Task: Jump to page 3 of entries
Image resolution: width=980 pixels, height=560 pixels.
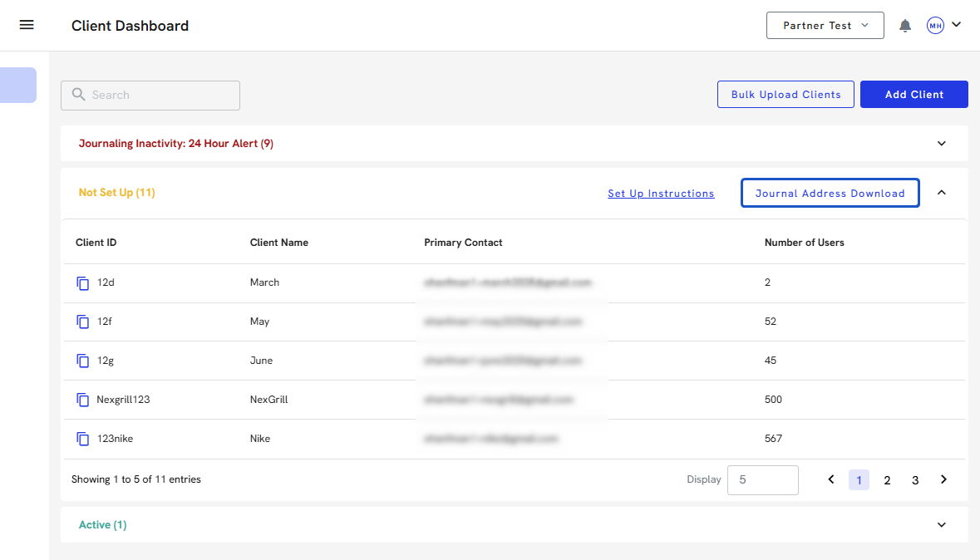Action: pos(915,480)
